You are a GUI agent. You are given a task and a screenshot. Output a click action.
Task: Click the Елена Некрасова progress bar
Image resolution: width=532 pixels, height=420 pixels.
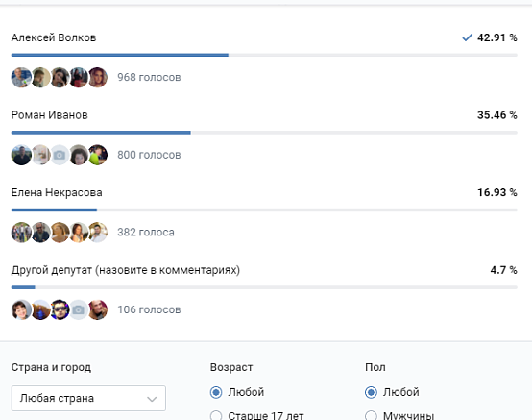(x=264, y=210)
